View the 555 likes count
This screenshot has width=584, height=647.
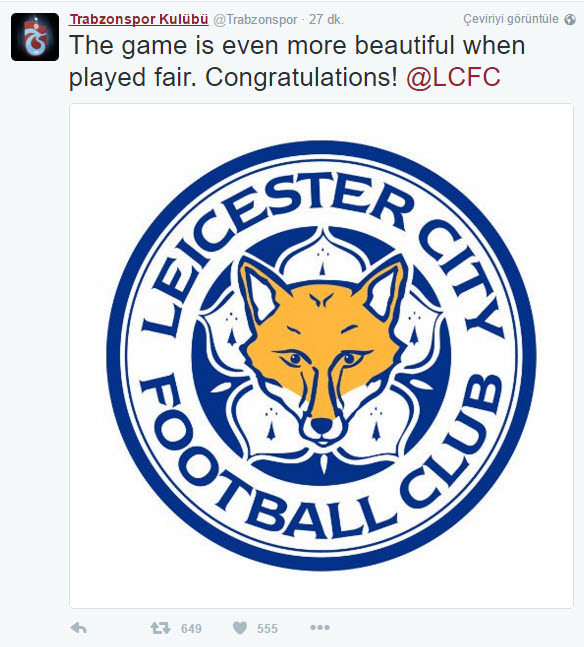(x=267, y=628)
